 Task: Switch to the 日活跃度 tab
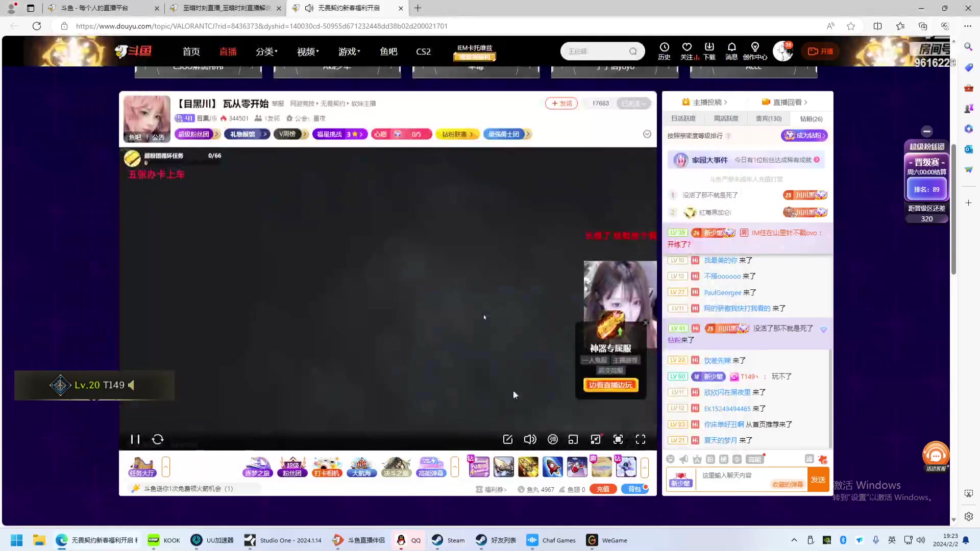point(683,118)
